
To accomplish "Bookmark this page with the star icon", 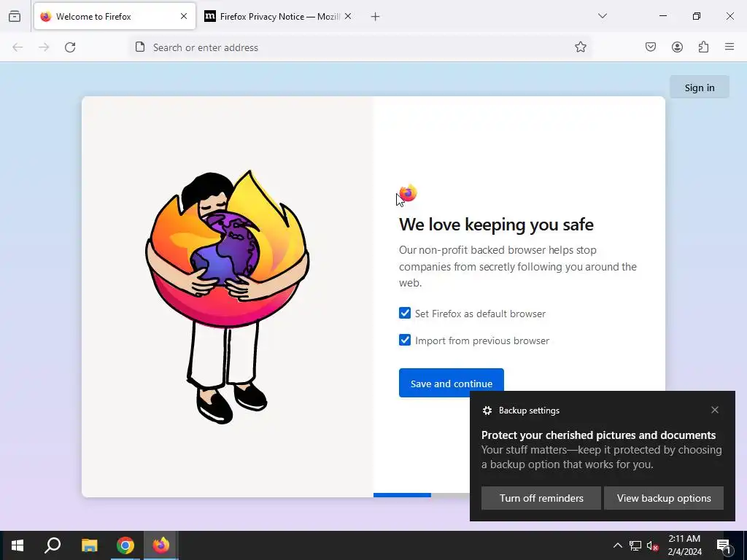I will pyautogui.click(x=580, y=47).
